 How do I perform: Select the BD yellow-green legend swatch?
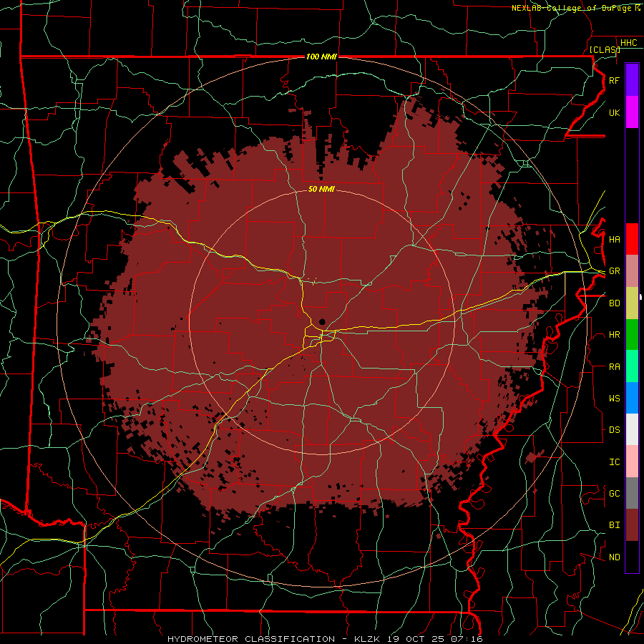tap(632, 303)
